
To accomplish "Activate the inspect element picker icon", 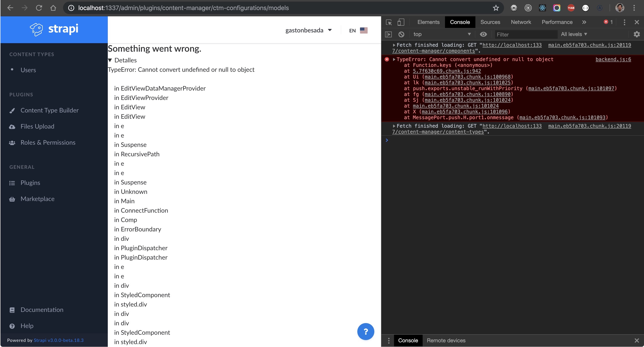I will 389,22.
